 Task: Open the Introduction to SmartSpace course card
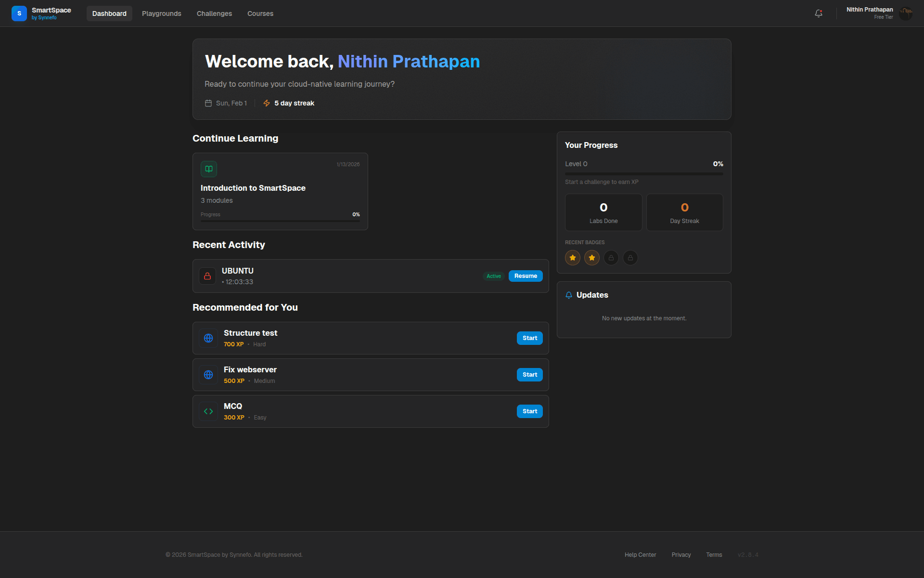coord(280,191)
